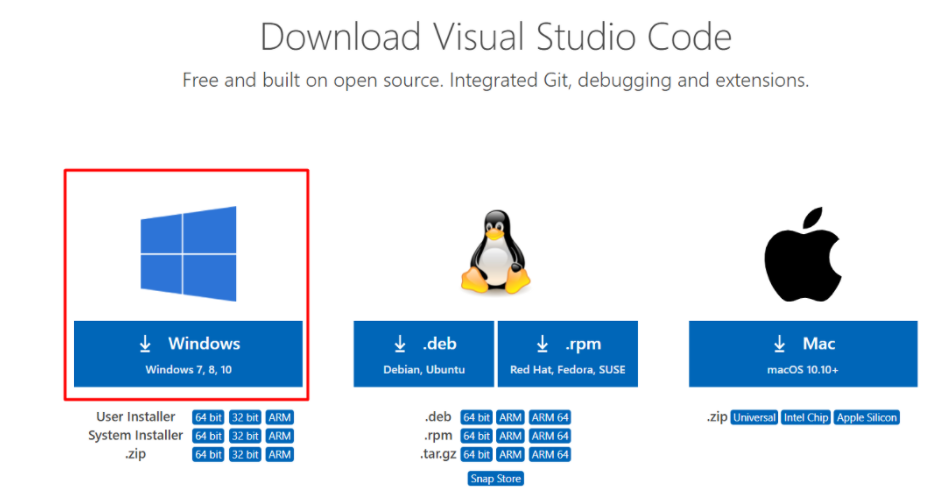Select System Installer ARM
This screenshot has height=487, width=928.
[x=279, y=436]
